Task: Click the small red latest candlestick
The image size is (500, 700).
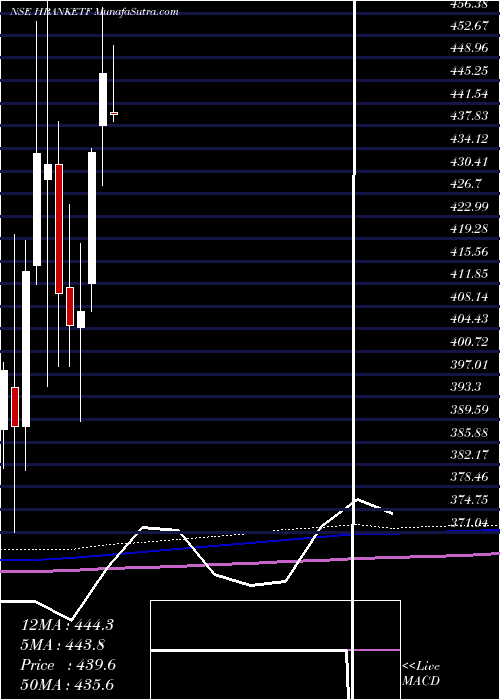Action: pyautogui.click(x=114, y=113)
